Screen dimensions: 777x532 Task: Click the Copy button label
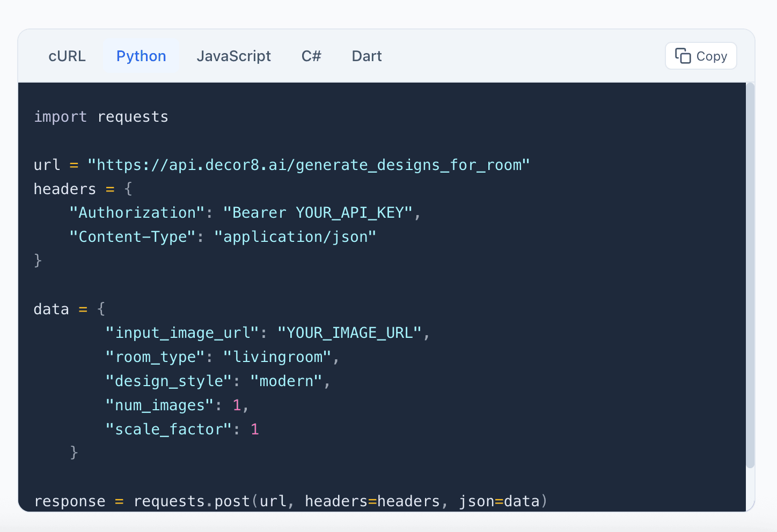pyautogui.click(x=712, y=56)
